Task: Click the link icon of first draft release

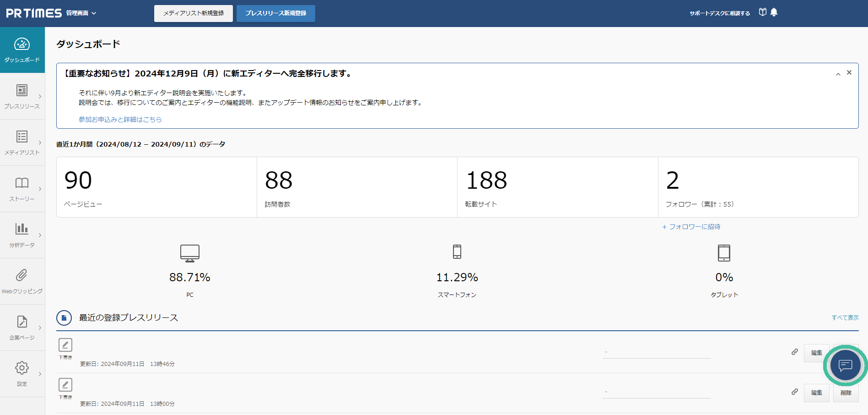Action: pyautogui.click(x=795, y=352)
